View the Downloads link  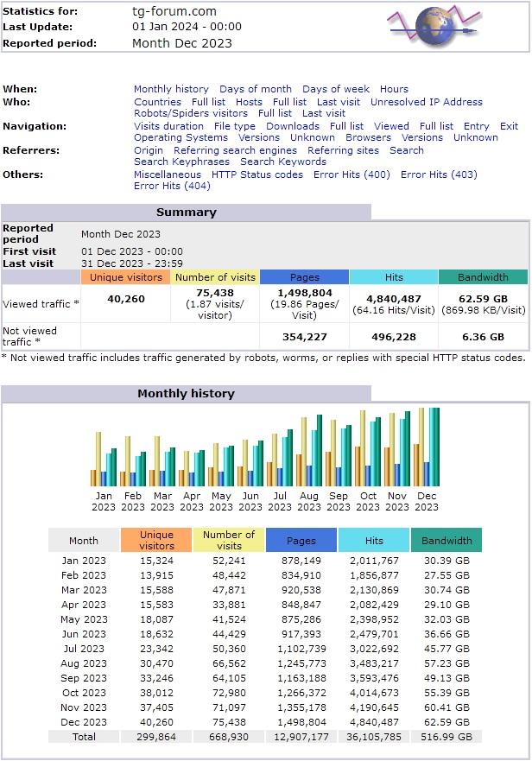click(x=292, y=125)
